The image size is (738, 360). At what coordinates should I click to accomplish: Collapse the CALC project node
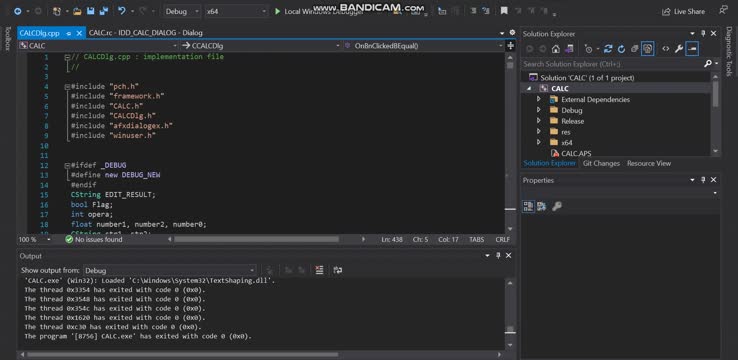529,88
